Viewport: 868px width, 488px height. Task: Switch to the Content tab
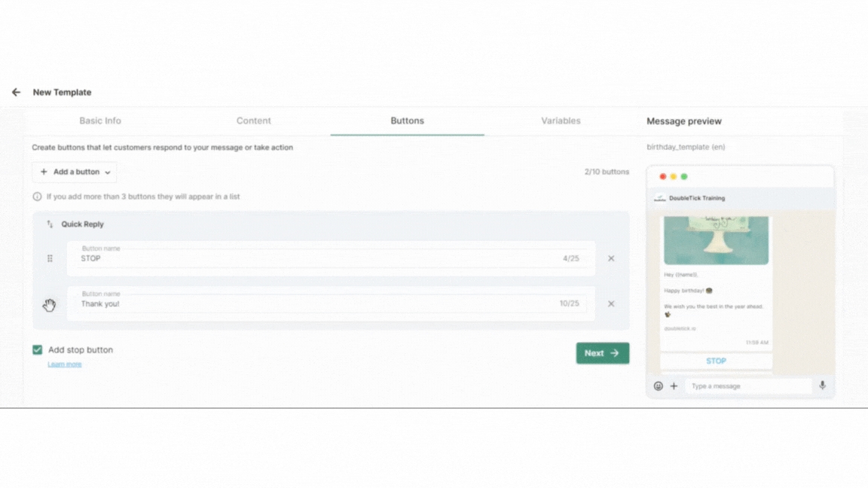(253, 120)
